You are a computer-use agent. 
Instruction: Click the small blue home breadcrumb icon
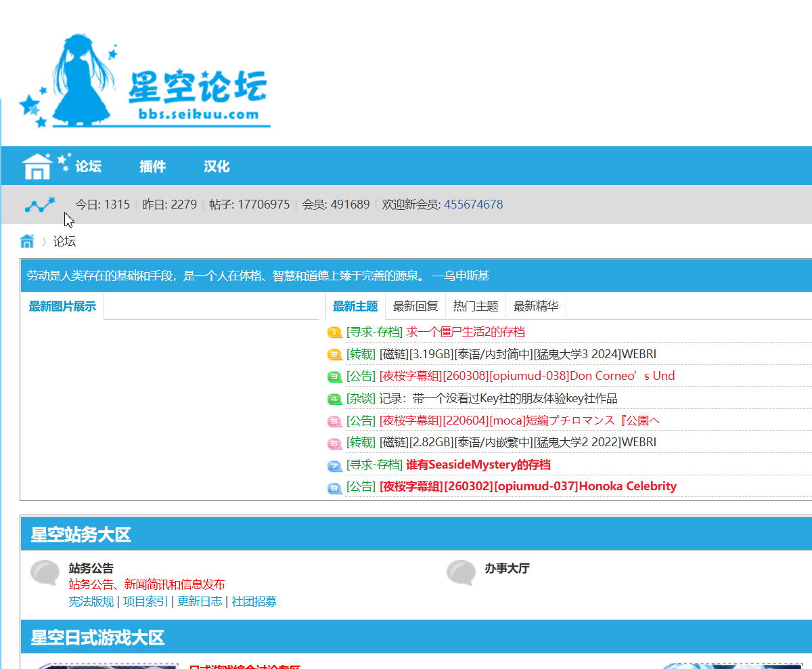(x=27, y=241)
